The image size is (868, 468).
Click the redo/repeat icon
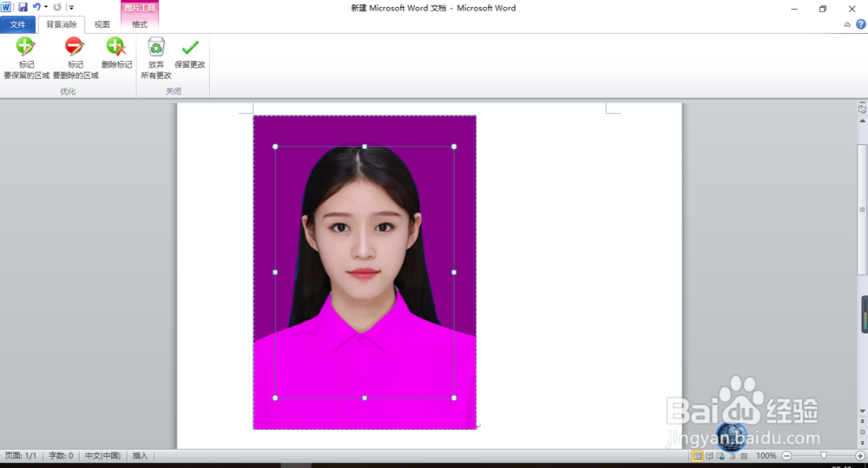[57, 7]
